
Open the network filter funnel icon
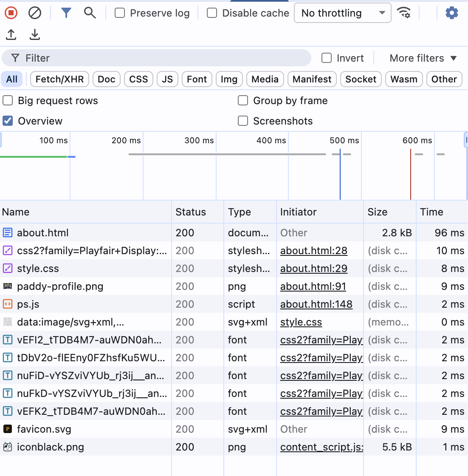coord(66,13)
